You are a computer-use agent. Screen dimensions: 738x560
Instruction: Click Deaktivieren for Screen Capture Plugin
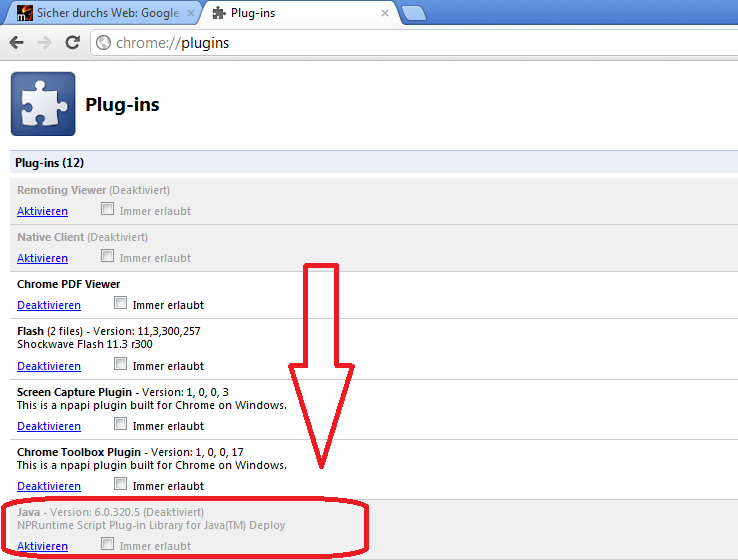tap(49, 426)
